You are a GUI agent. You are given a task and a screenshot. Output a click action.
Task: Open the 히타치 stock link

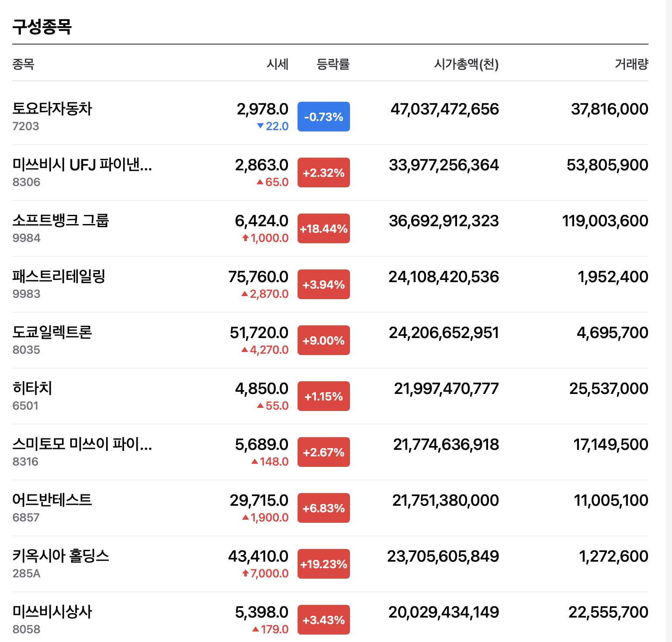coord(32,388)
